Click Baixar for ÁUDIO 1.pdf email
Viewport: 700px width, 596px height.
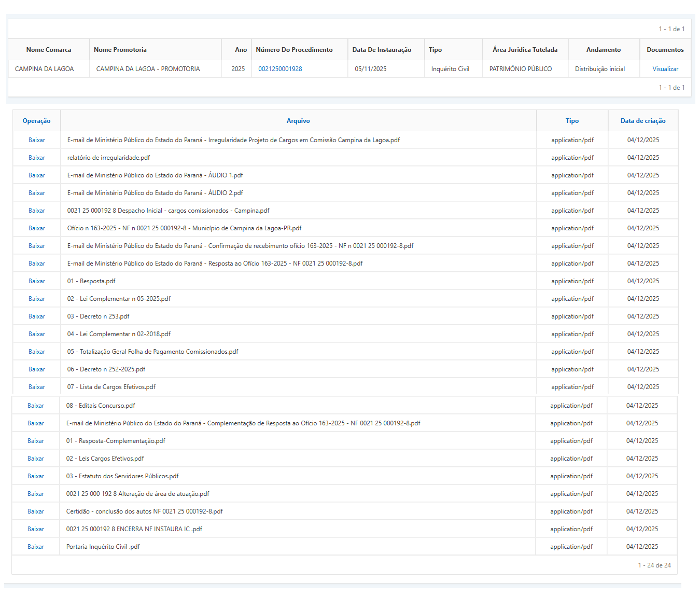(x=37, y=175)
